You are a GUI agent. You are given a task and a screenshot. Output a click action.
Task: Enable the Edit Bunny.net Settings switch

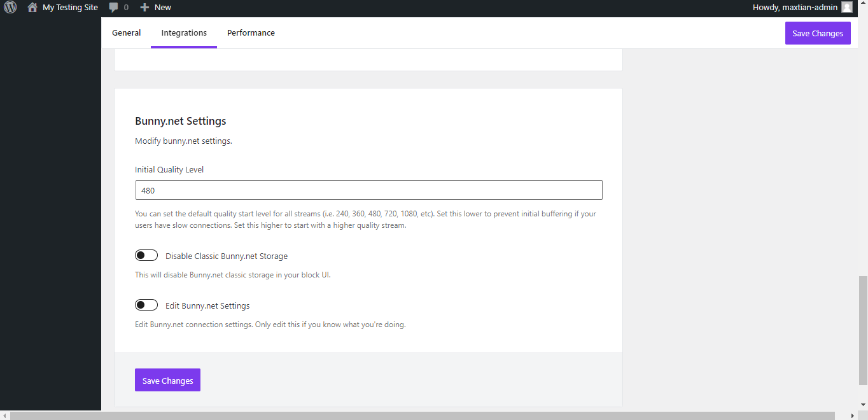coord(146,305)
